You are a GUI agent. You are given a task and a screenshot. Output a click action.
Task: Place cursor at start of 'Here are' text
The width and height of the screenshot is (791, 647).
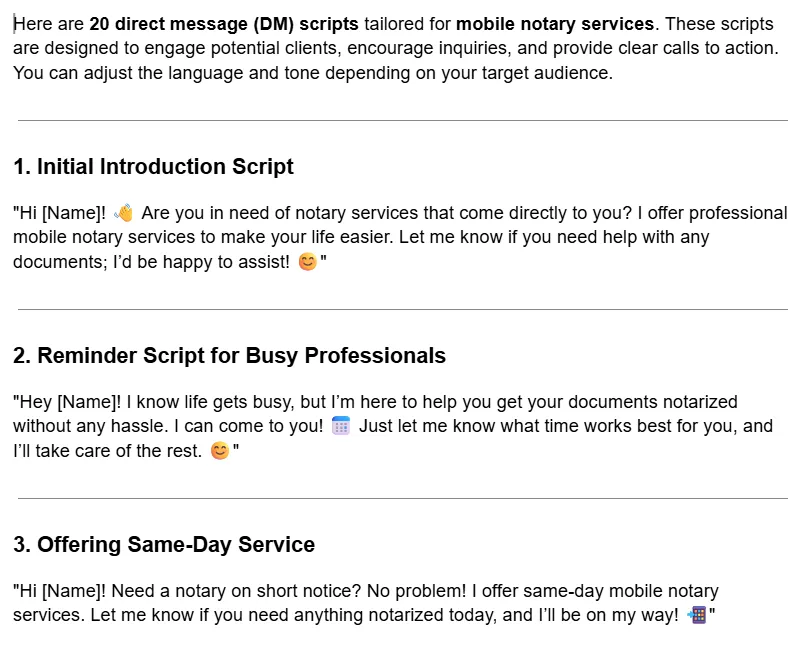(14, 24)
